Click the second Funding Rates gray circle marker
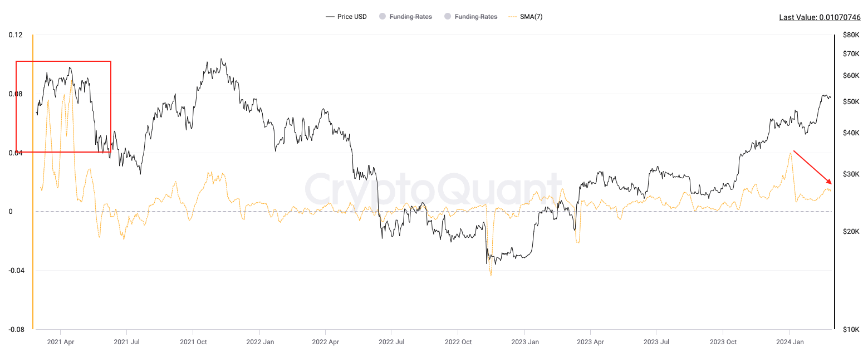 pos(448,17)
